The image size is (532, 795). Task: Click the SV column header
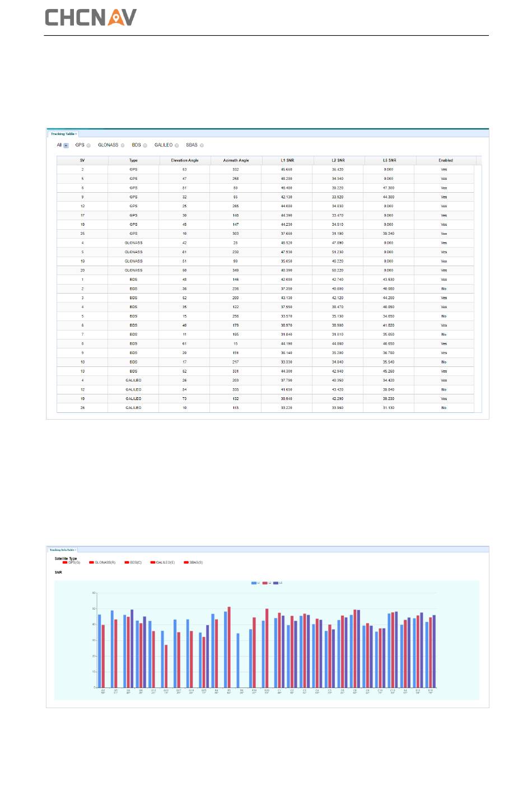[82, 160]
